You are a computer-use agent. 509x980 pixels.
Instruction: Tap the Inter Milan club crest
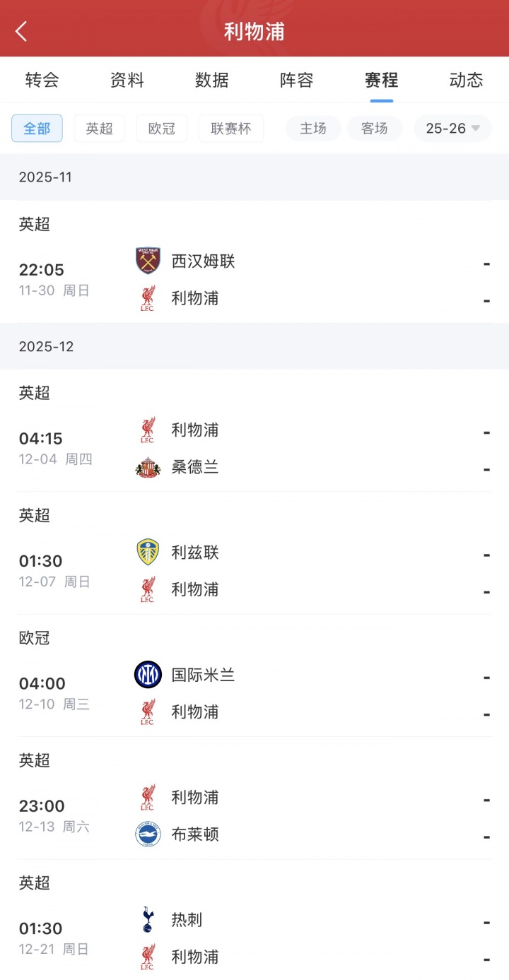[x=148, y=675]
